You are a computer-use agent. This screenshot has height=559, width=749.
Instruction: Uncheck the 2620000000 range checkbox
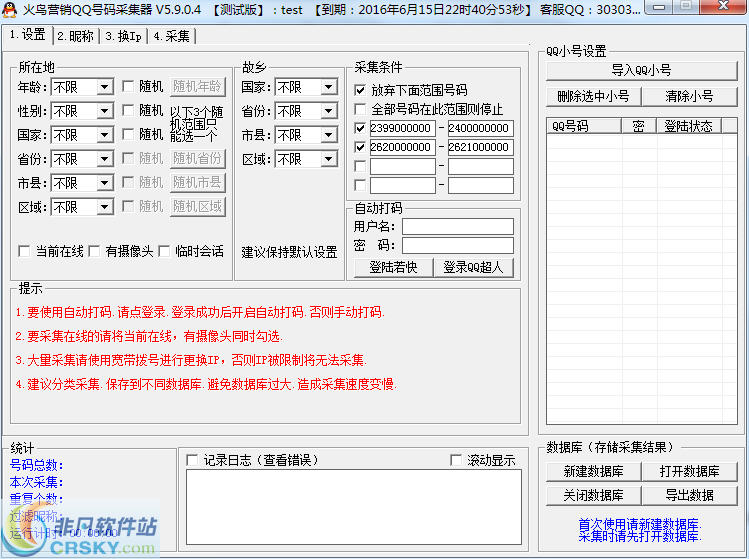[360, 147]
